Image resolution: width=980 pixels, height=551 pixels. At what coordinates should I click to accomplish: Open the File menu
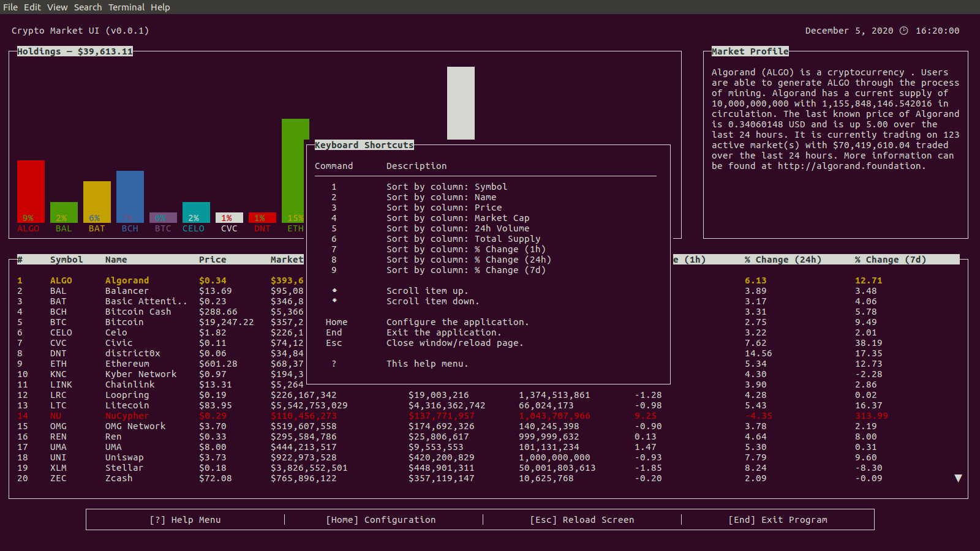coord(10,7)
